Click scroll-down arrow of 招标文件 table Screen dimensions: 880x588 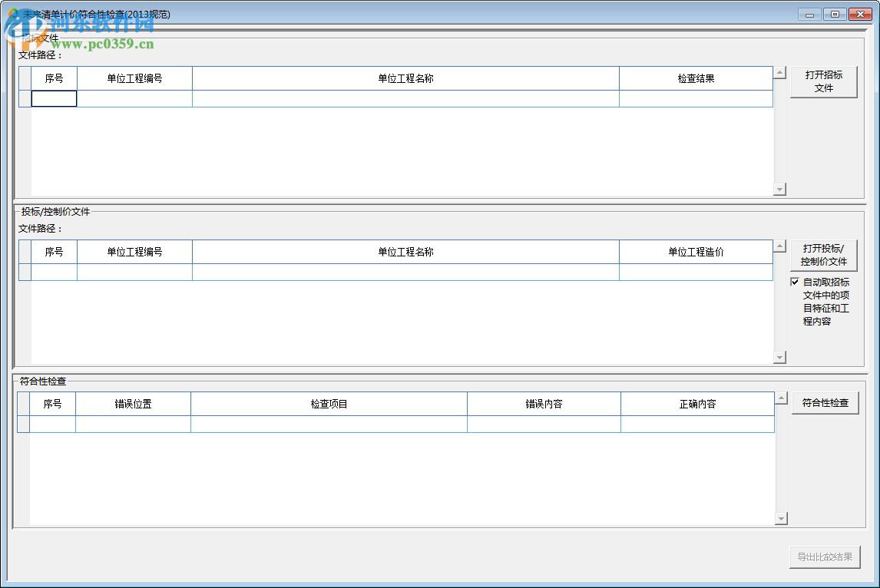(779, 189)
